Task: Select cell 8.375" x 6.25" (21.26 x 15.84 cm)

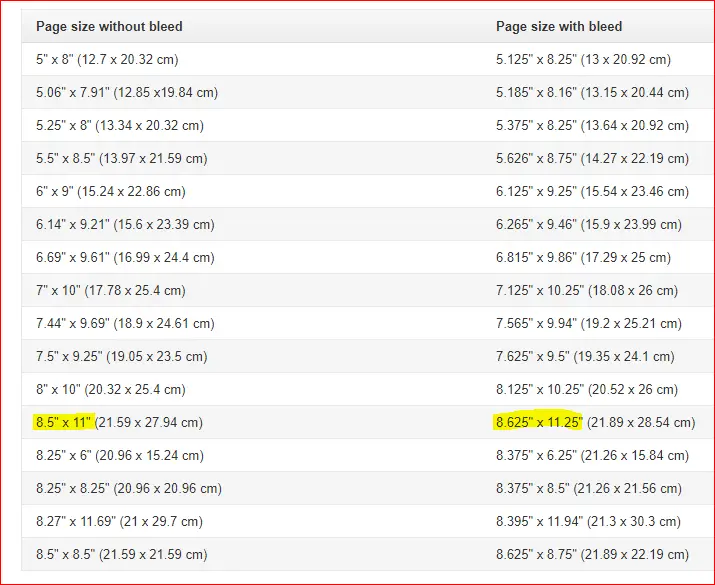Action: click(592, 455)
